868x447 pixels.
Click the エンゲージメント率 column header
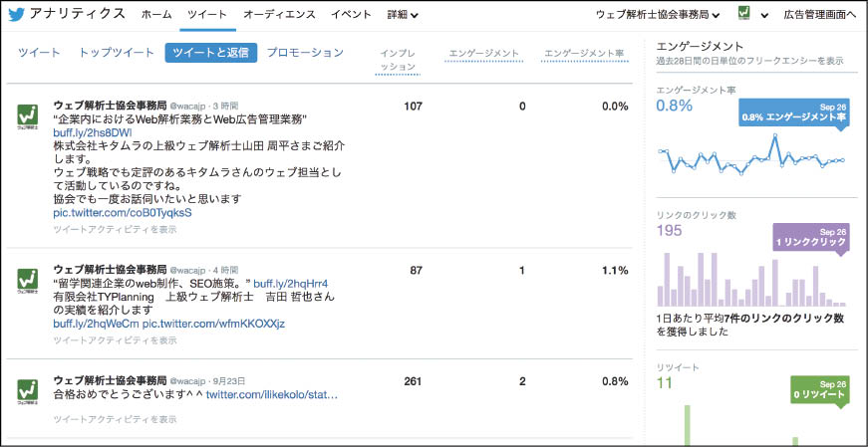coord(585,54)
